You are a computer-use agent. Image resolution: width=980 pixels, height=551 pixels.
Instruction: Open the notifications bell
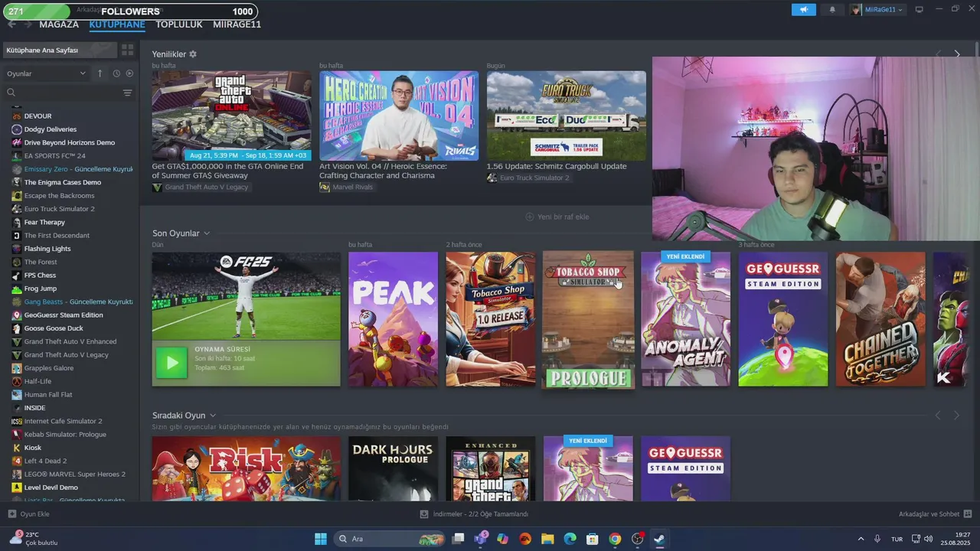click(832, 10)
